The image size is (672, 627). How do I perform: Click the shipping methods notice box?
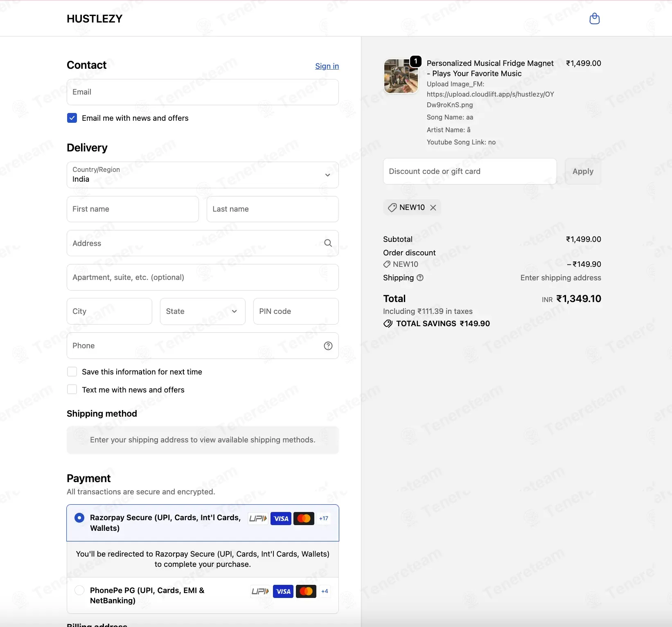[203, 440]
